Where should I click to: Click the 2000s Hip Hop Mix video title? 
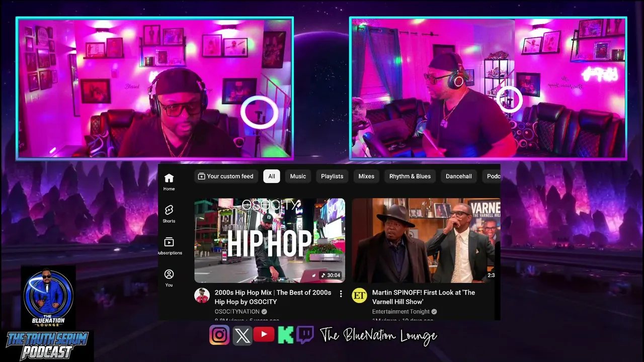[x=273, y=297]
